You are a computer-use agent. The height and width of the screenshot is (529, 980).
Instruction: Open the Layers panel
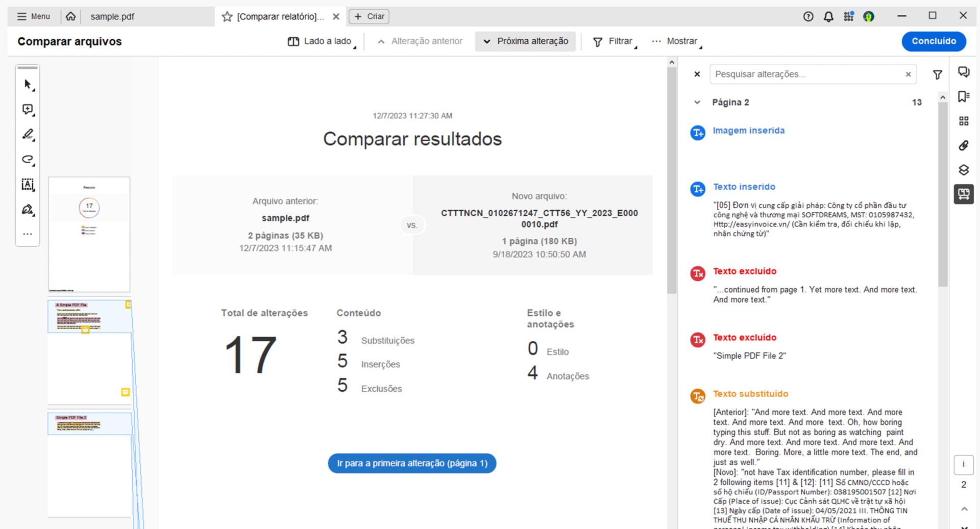964,170
